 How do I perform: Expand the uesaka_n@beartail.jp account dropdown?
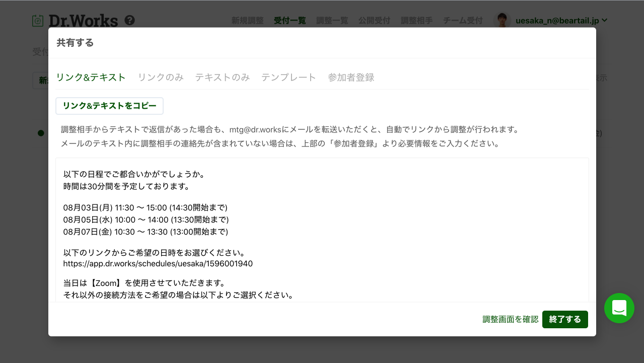click(x=561, y=20)
